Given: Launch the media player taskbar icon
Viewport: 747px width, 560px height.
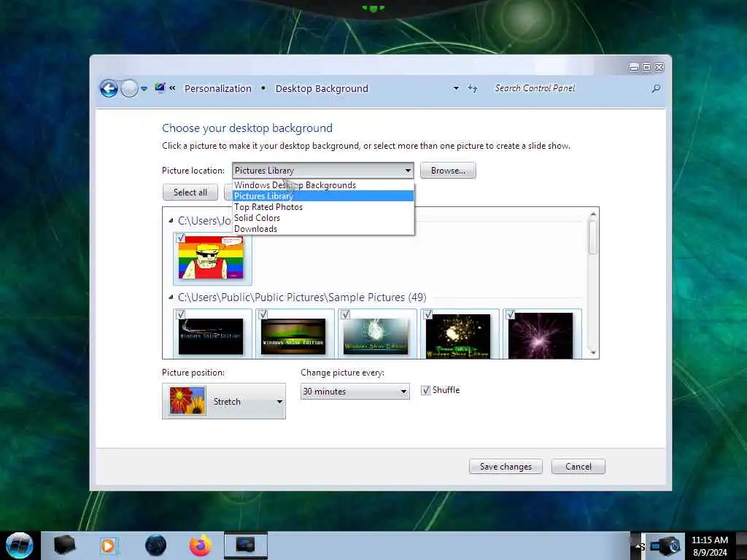Looking at the screenshot, I should point(109,545).
